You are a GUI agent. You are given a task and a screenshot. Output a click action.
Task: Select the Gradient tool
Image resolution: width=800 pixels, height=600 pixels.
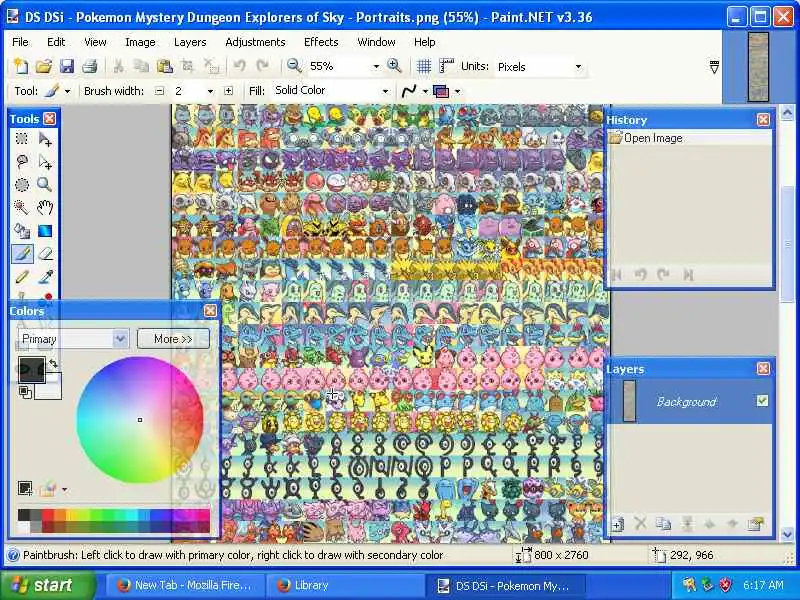click(45, 231)
